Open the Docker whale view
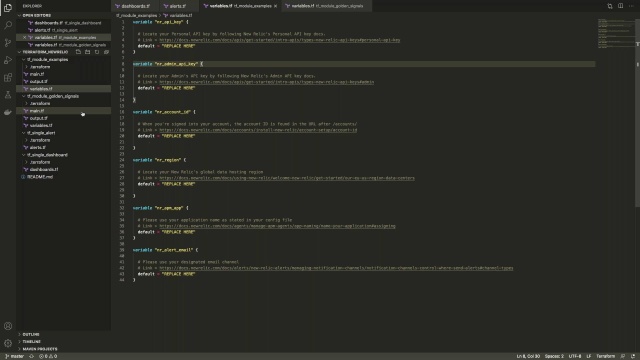The width and height of the screenshot is (640, 360). (x=8, y=112)
